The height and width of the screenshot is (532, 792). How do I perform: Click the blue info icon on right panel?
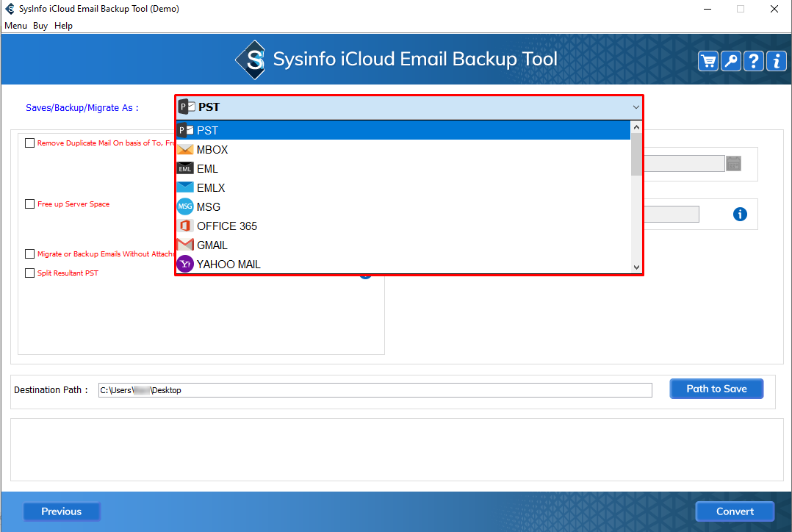coord(740,215)
